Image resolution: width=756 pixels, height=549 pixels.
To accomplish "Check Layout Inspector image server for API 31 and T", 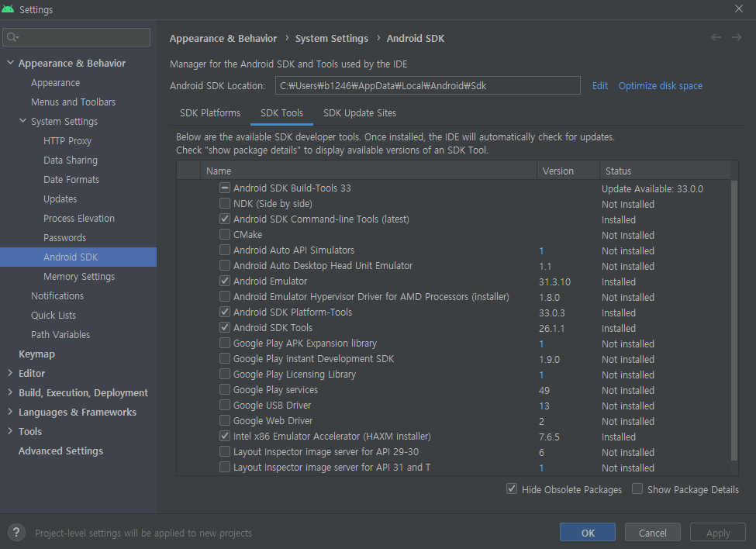I will point(225,467).
